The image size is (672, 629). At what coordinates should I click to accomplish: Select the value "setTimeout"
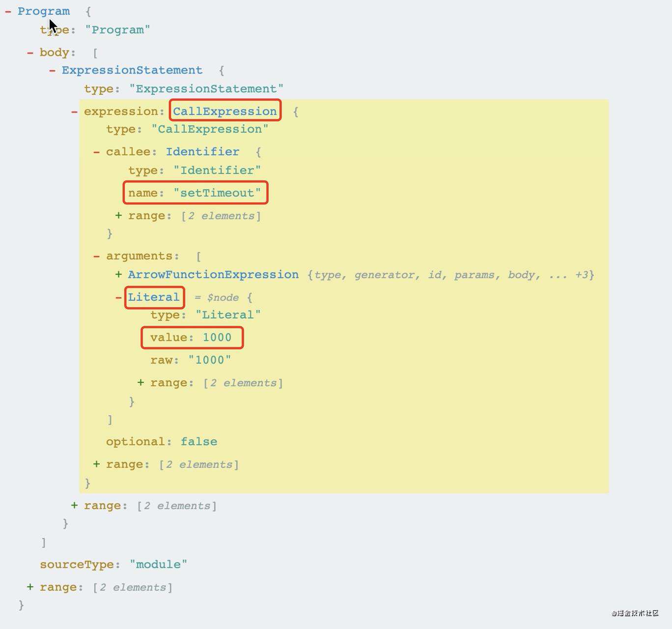pos(217,193)
